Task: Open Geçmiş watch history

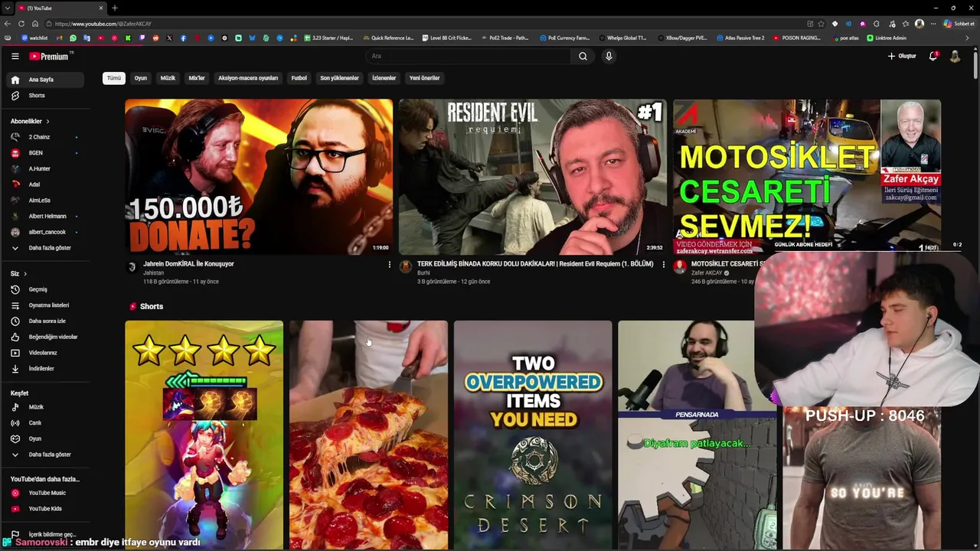Action: 46,289
